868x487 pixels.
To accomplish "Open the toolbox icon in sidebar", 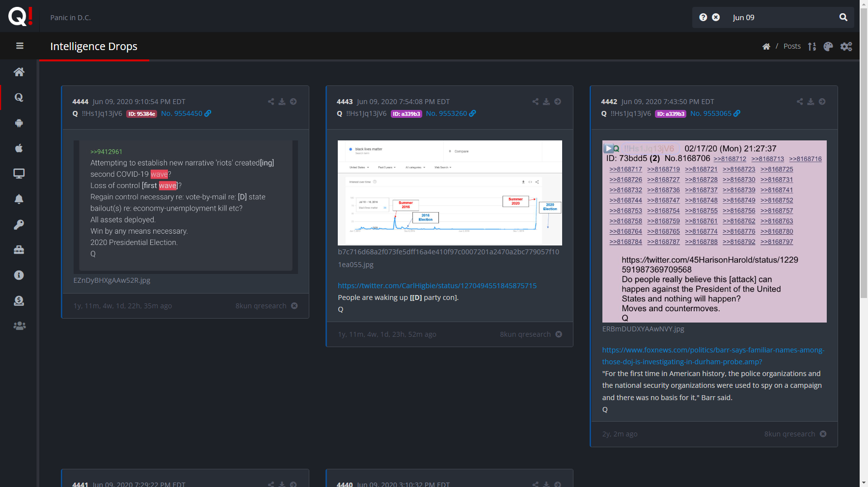I will (x=19, y=250).
